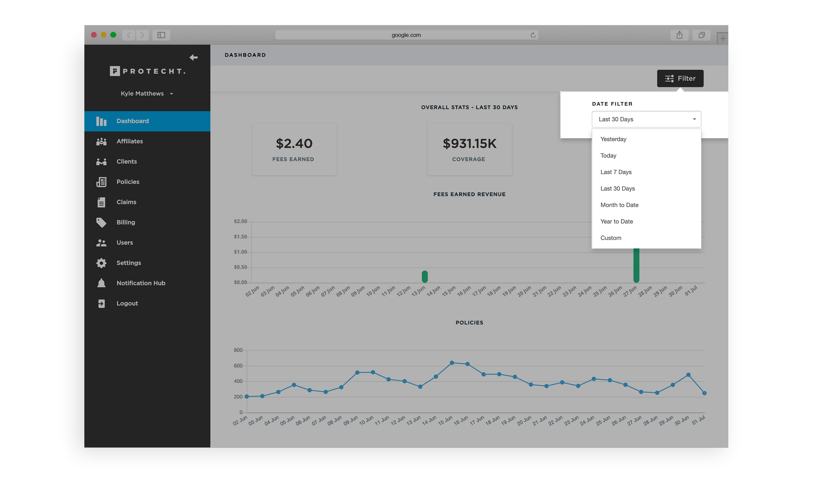Click the Claims clipboard icon

[x=101, y=202]
